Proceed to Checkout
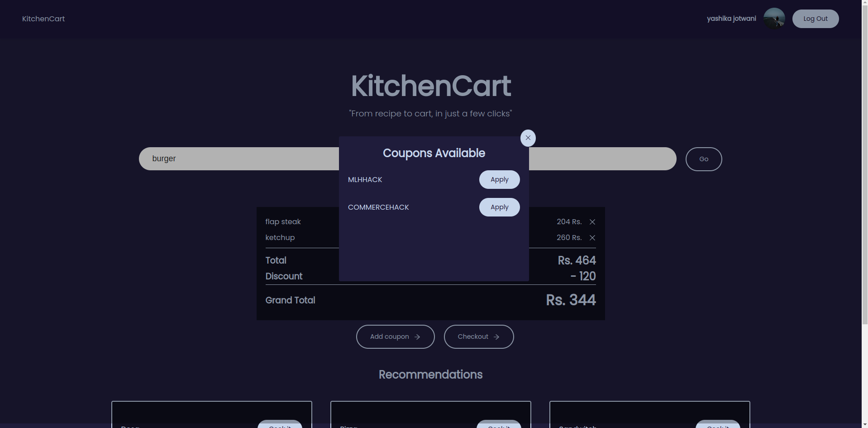 [478, 337]
